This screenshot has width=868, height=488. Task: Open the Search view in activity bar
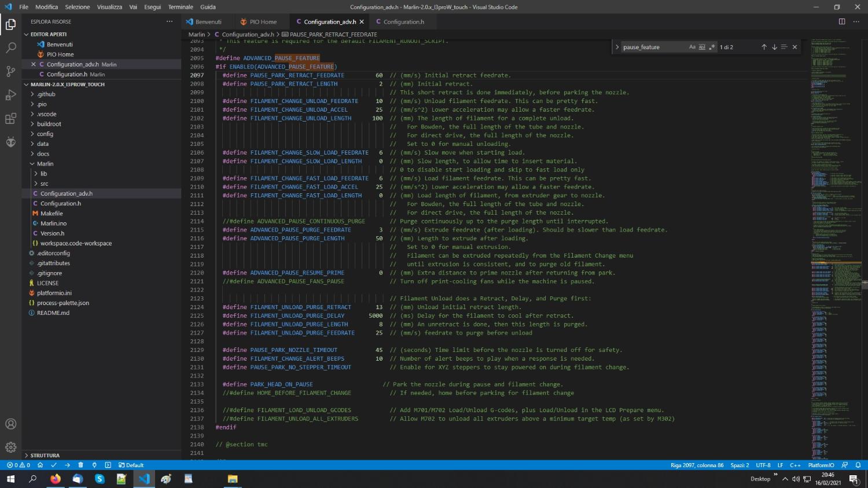[x=10, y=48]
